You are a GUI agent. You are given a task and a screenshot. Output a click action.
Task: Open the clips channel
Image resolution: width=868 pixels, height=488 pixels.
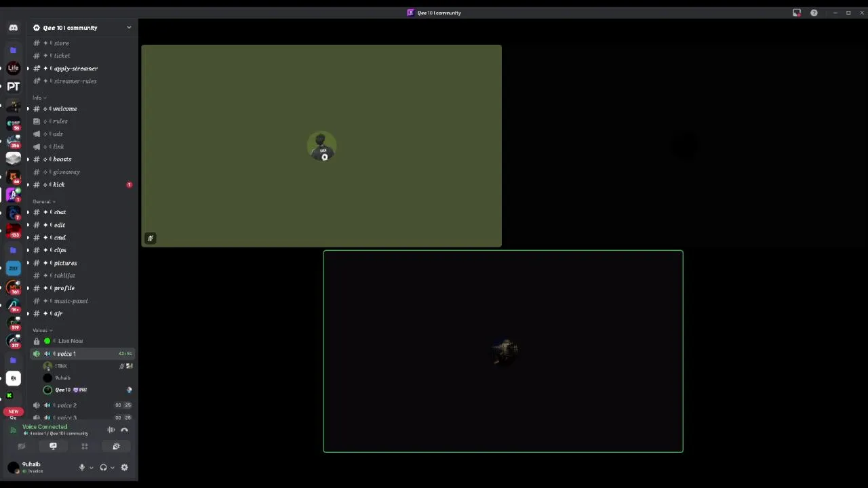pyautogui.click(x=83, y=250)
